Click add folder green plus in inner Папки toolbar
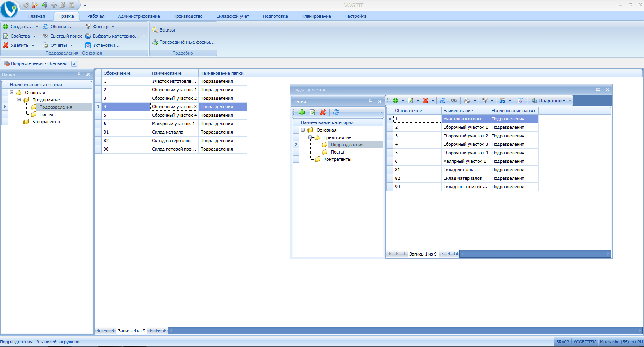 301,112
